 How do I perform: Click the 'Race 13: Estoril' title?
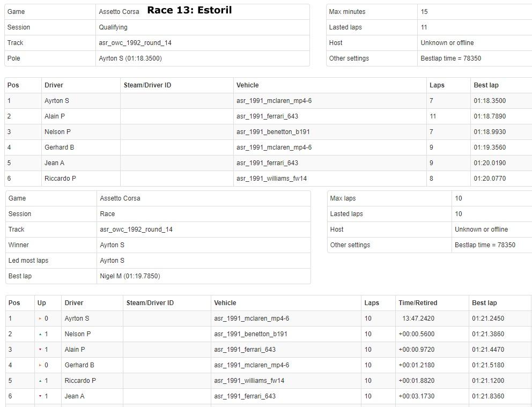point(189,10)
